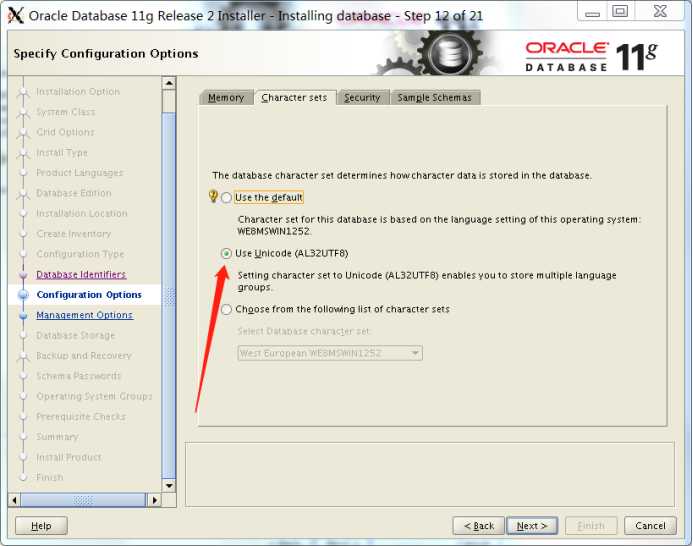Screen dimensions: 693x546
Task: Click the Install Product step
Action: coord(69,458)
